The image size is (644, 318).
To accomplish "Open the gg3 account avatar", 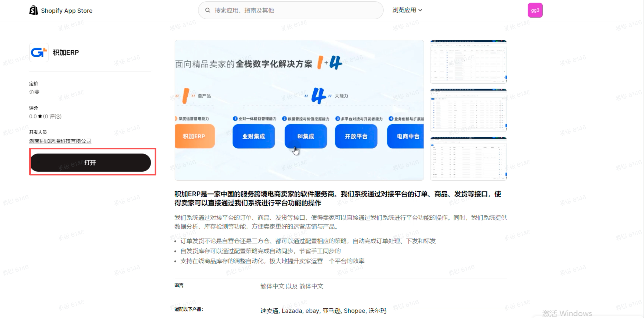I will (535, 10).
